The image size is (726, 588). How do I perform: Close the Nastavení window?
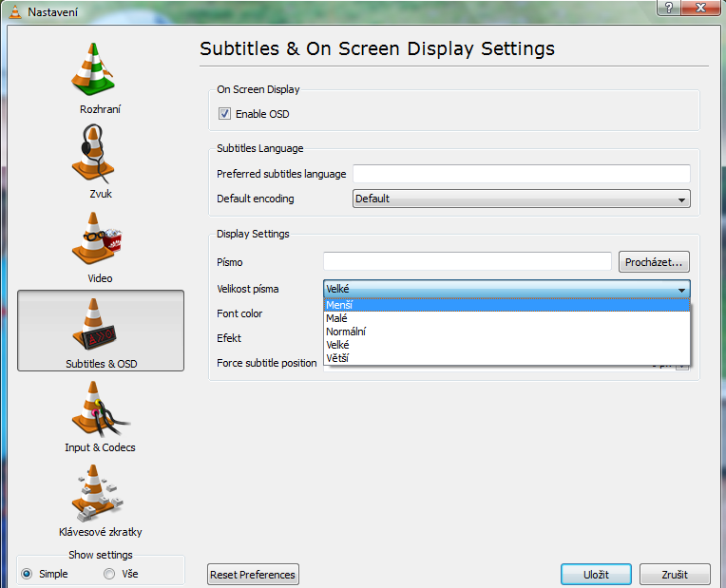700,8
